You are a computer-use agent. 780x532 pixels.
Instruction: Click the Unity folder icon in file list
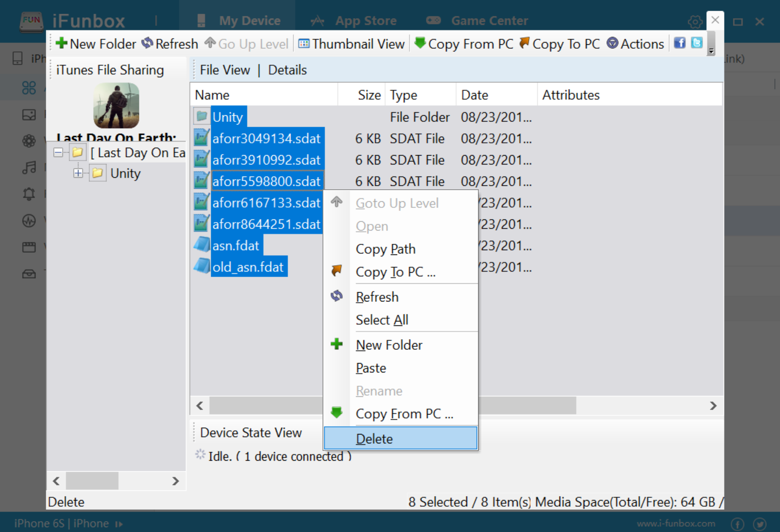202,117
